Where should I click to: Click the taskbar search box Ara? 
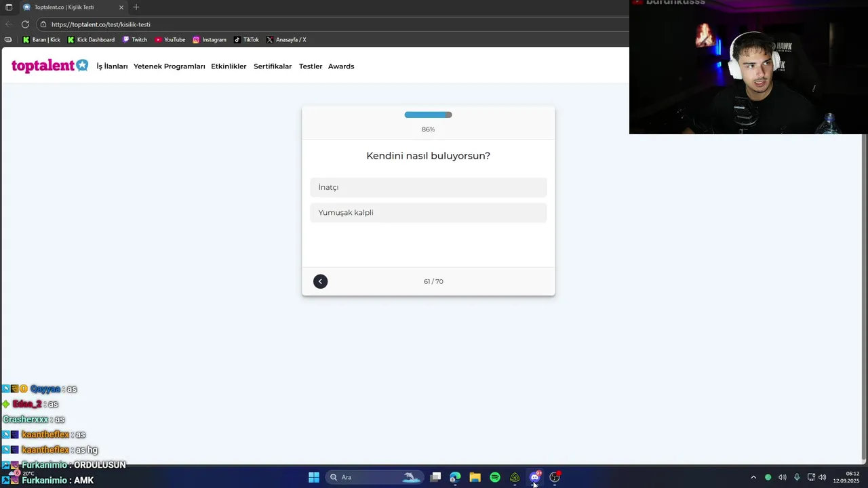374,477
